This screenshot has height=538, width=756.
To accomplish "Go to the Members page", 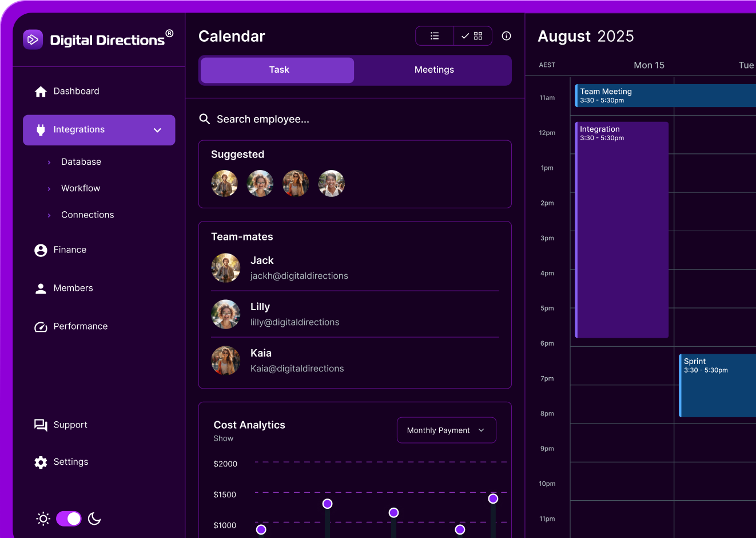I will pyautogui.click(x=73, y=288).
